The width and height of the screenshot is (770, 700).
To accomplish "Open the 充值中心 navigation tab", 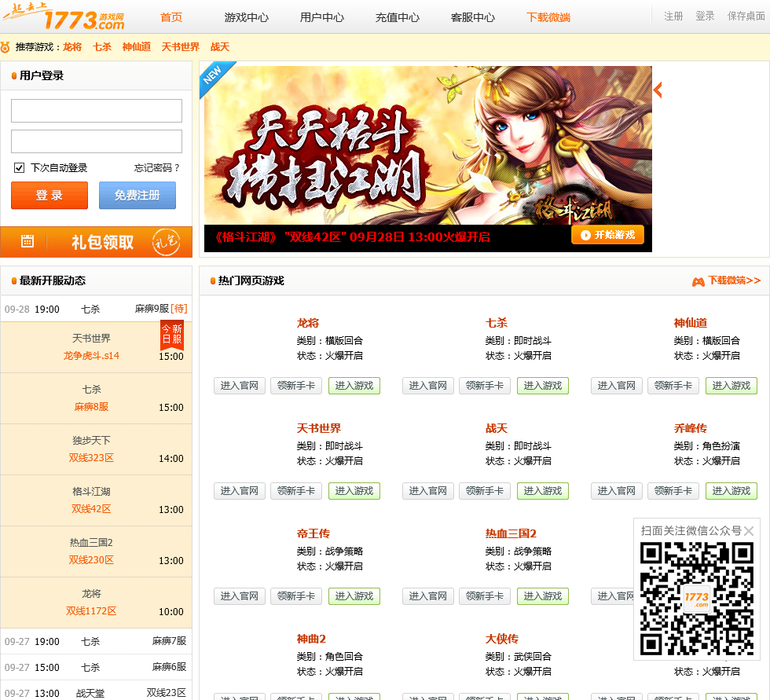I will click(x=398, y=17).
